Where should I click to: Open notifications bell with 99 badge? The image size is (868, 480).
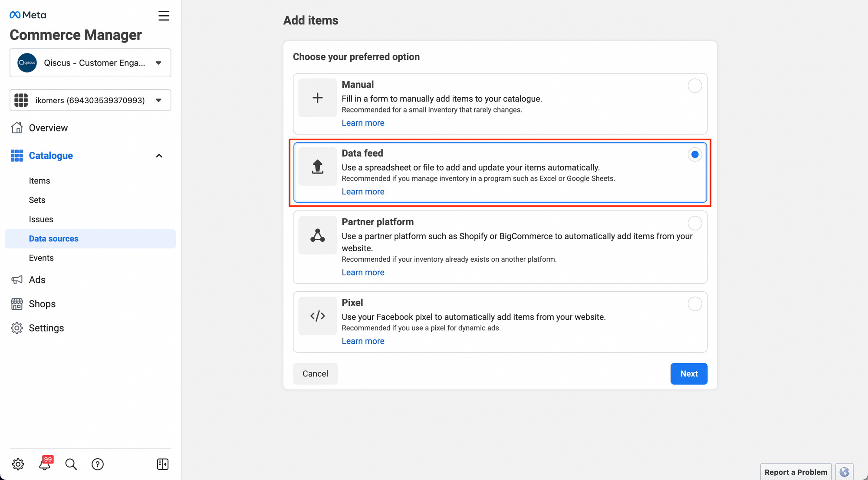45,464
